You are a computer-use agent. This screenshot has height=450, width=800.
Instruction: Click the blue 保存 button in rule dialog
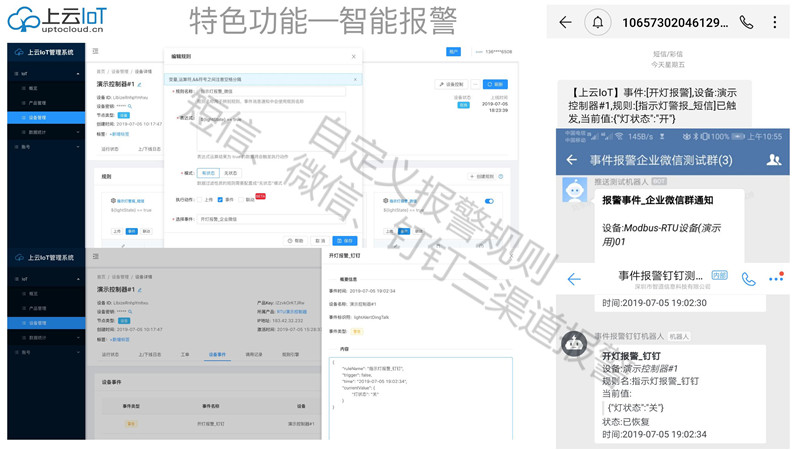click(x=344, y=240)
